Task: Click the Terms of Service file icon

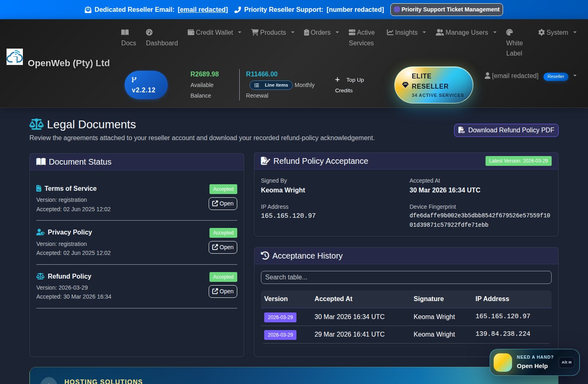Action: (39, 188)
